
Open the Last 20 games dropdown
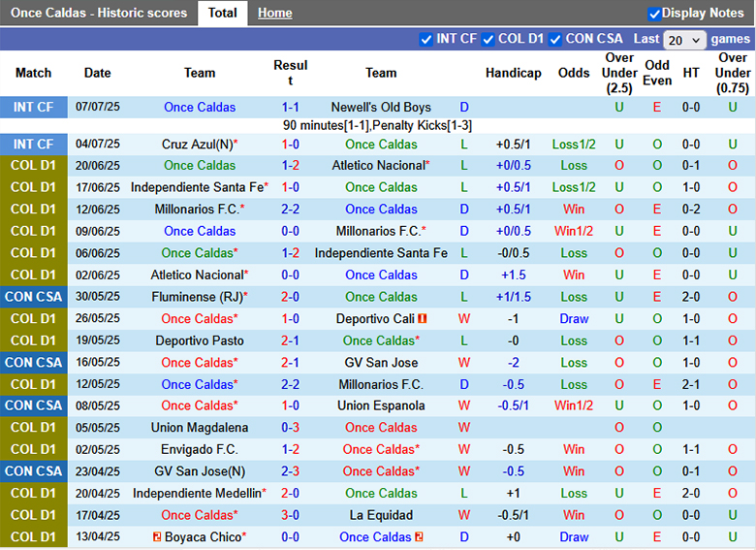684,40
